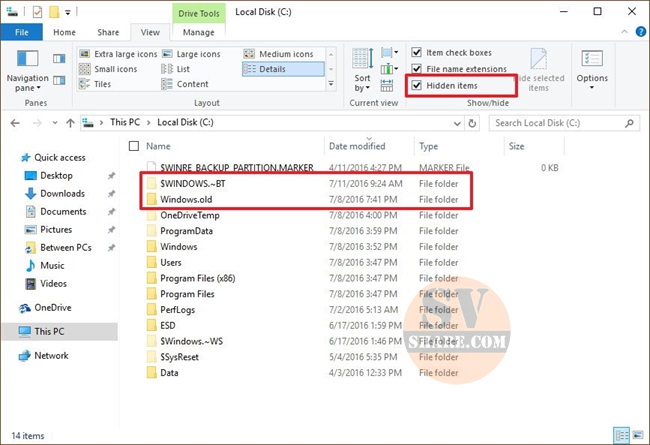Open Downloads in sidebar
This screenshot has width=650, height=445.
tap(62, 193)
